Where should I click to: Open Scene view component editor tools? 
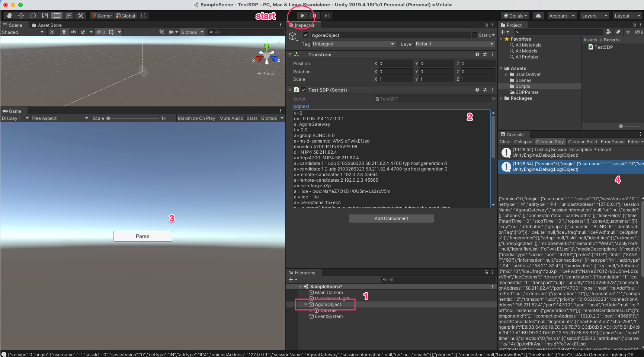point(162,32)
